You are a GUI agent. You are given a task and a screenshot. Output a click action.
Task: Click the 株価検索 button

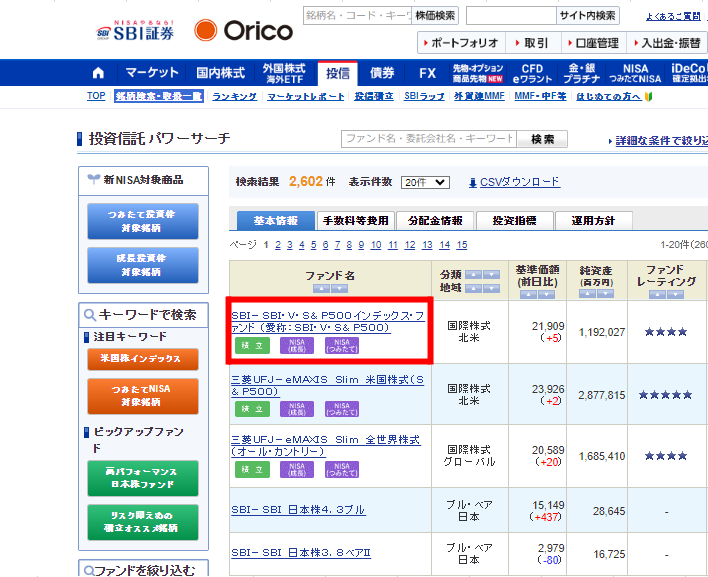click(x=435, y=15)
